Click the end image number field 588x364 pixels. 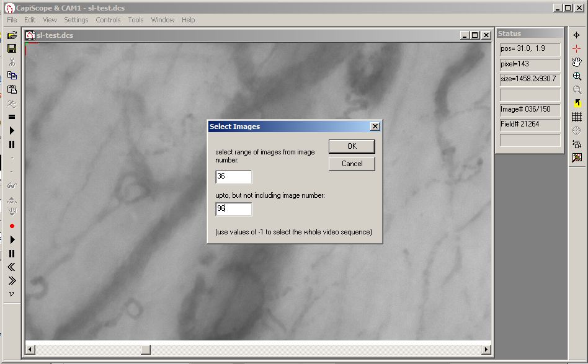234,209
